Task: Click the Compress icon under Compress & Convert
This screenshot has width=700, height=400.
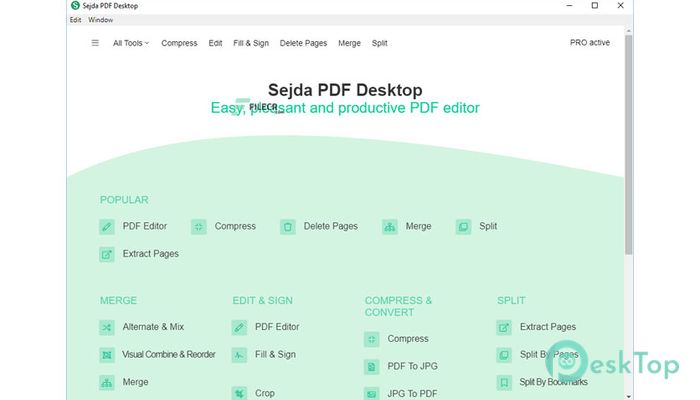Action: pos(371,339)
